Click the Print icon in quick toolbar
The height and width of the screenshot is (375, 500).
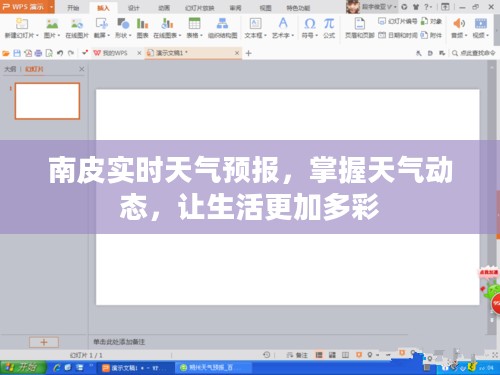click(x=38, y=53)
